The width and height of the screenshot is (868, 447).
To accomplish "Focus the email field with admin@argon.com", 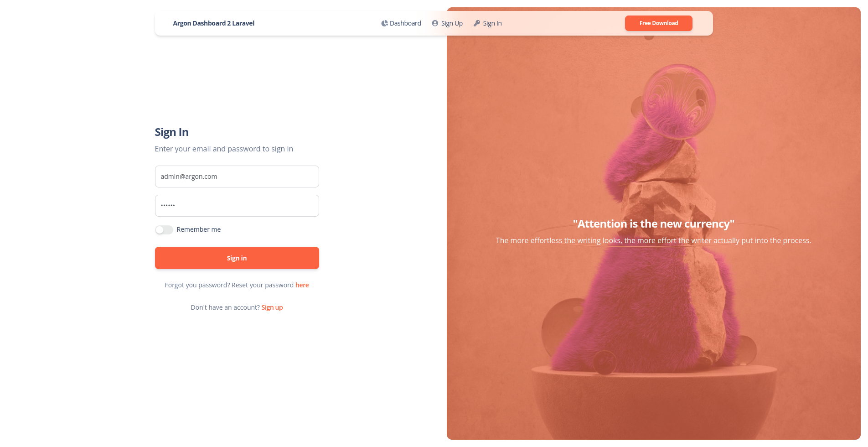I will [x=237, y=177].
